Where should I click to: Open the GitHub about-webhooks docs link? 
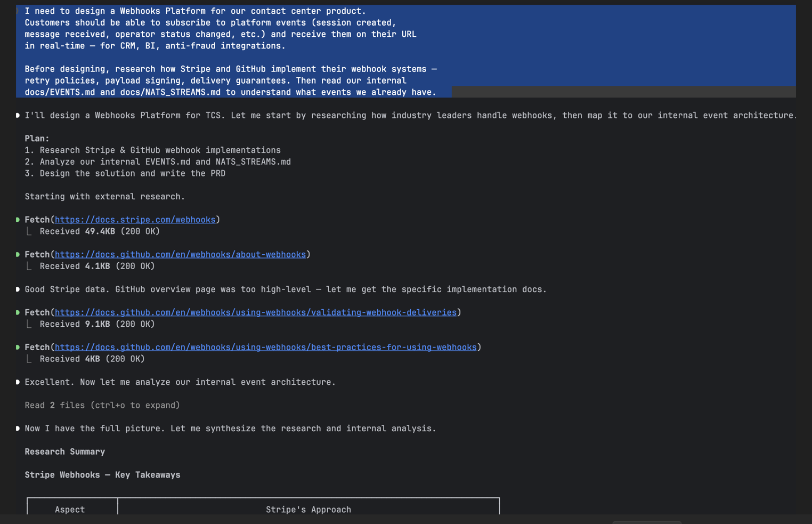(x=180, y=254)
